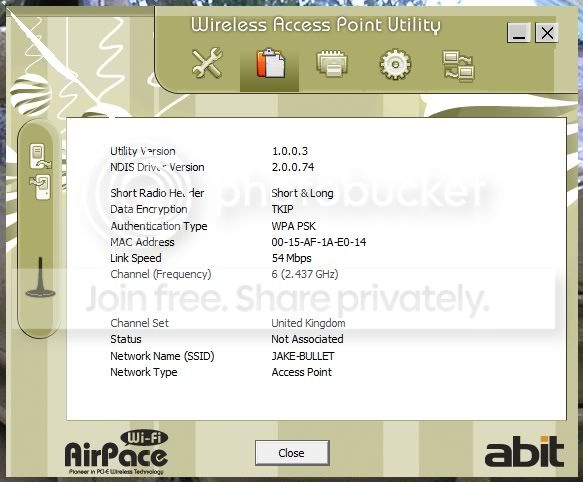Click the abit logo
The width and height of the screenshot is (583, 482).
click(x=525, y=451)
